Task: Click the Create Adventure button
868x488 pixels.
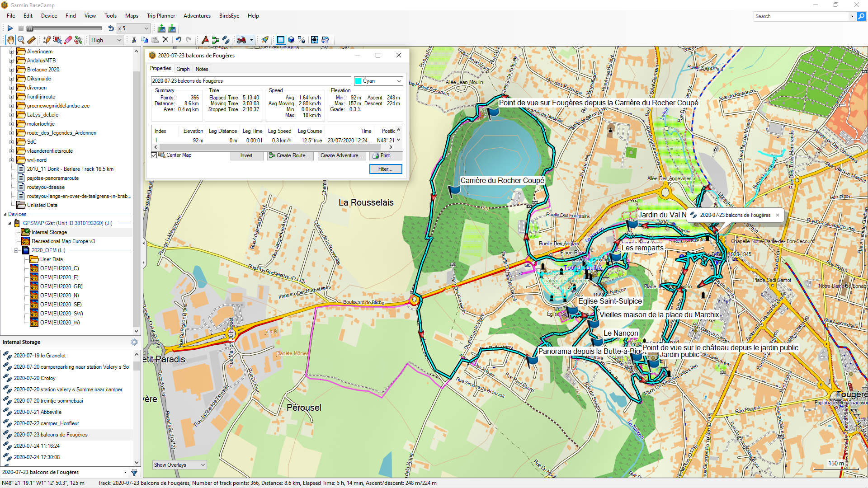Action: (342, 155)
